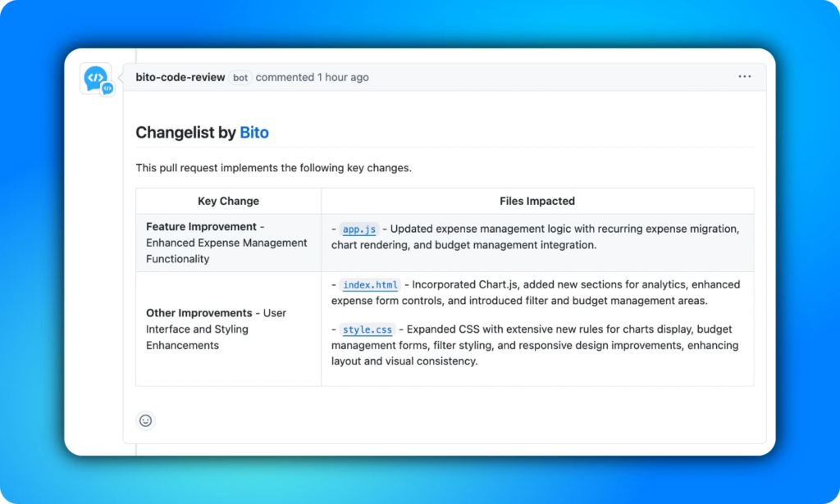Open the reaction smiley icon
840x504 pixels.
[x=145, y=420]
